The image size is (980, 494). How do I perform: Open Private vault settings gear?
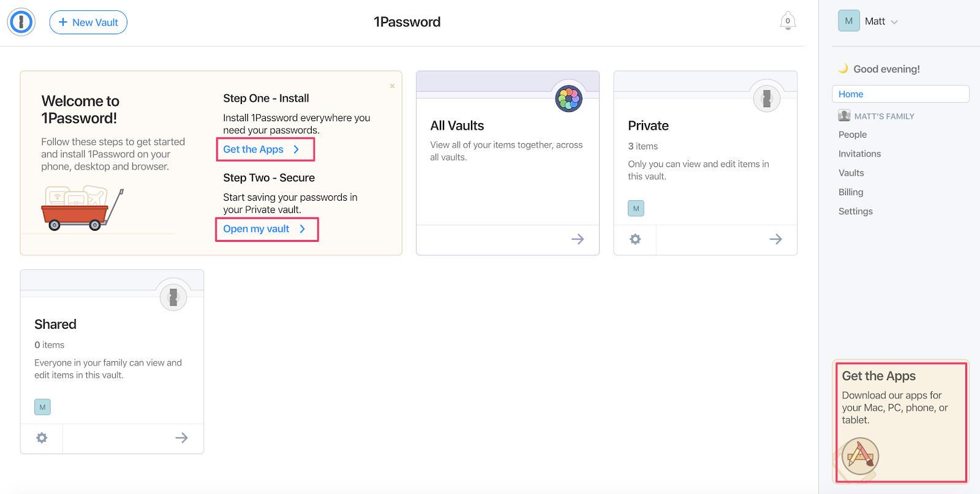[635, 239]
